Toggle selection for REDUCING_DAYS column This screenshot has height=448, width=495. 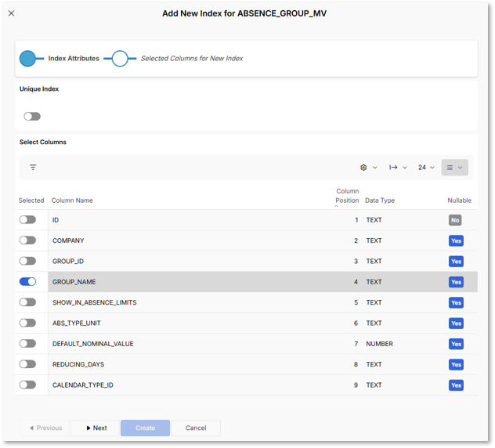coord(27,364)
